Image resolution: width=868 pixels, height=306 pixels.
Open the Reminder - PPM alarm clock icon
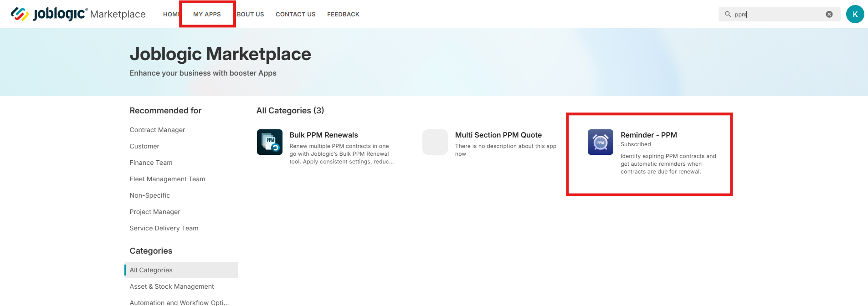click(x=601, y=142)
